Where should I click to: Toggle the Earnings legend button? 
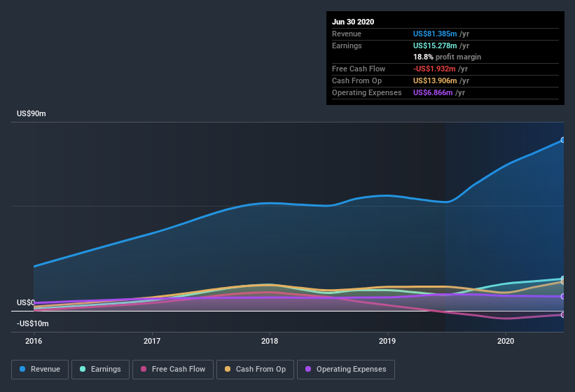[x=100, y=370]
